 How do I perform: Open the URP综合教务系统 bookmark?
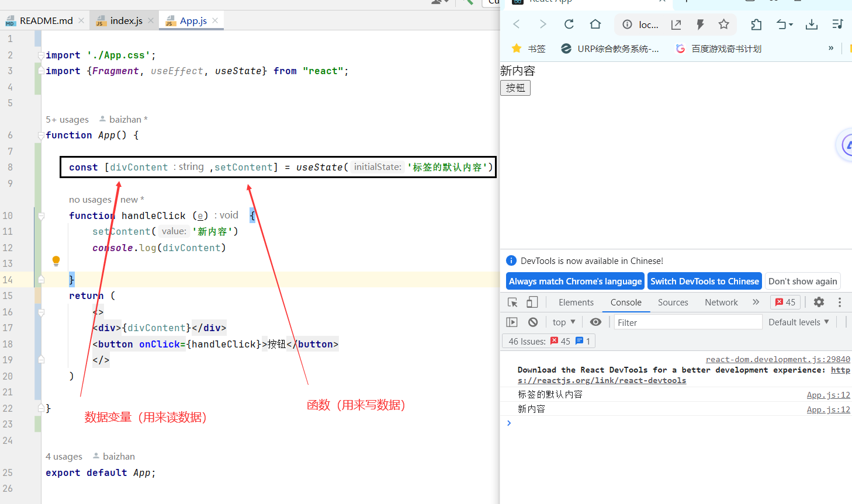(609, 48)
